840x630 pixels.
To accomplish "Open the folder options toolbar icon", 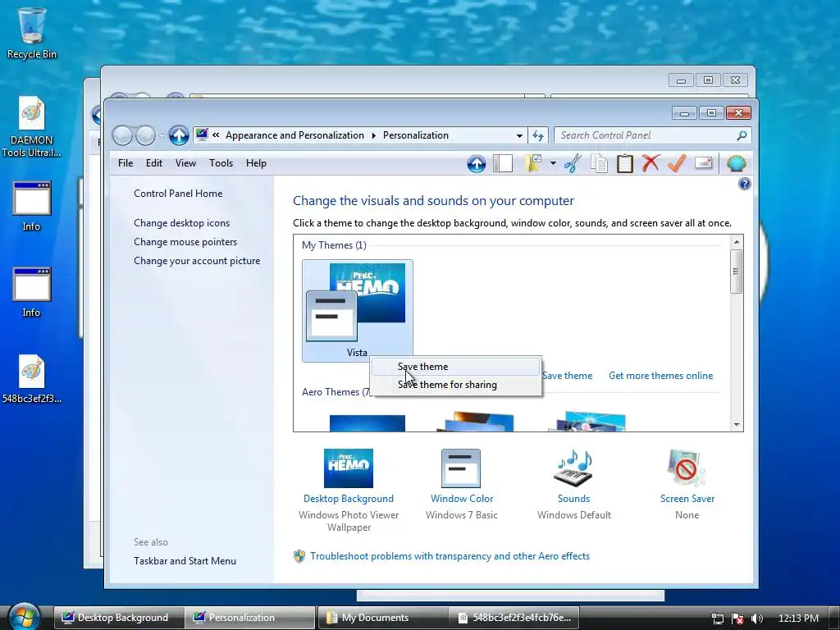I will (533, 163).
